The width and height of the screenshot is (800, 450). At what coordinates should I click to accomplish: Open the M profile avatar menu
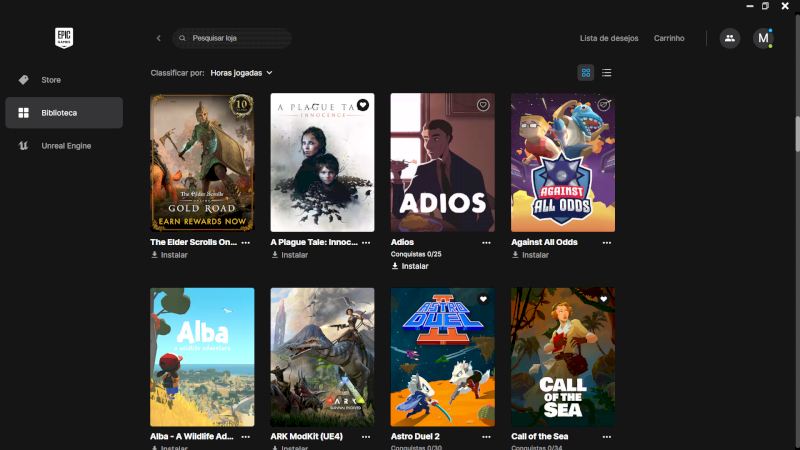pos(763,38)
